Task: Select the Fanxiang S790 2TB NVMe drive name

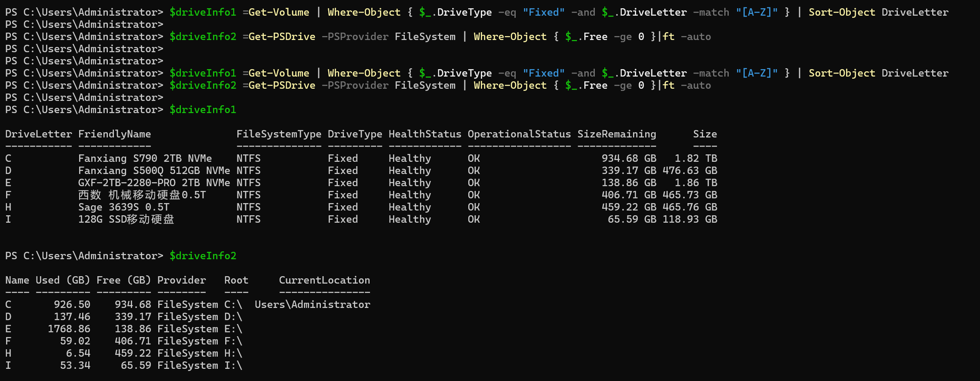Action: click(x=145, y=158)
